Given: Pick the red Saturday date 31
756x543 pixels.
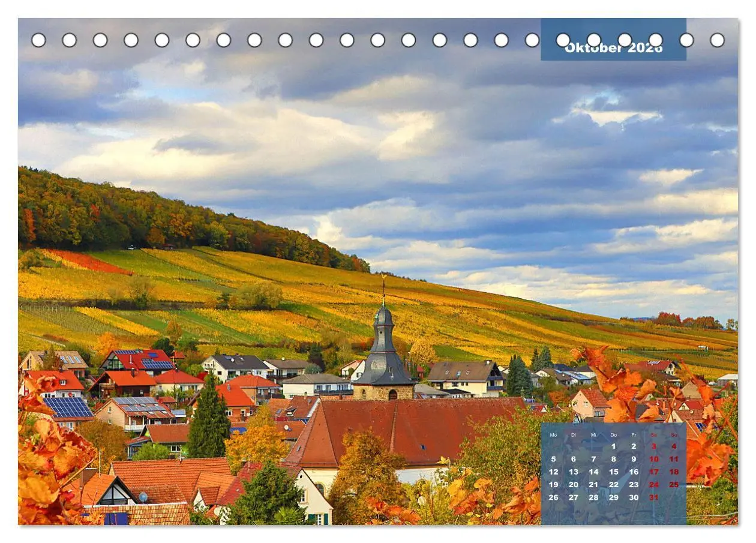Looking at the screenshot, I should [x=654, y=497].
